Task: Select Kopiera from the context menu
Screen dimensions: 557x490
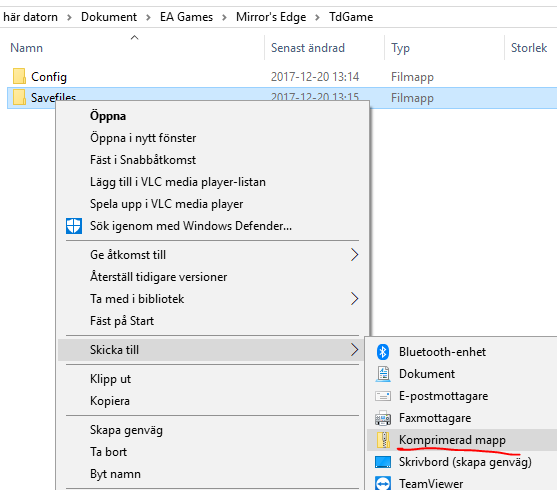Action: coord(110,401)
